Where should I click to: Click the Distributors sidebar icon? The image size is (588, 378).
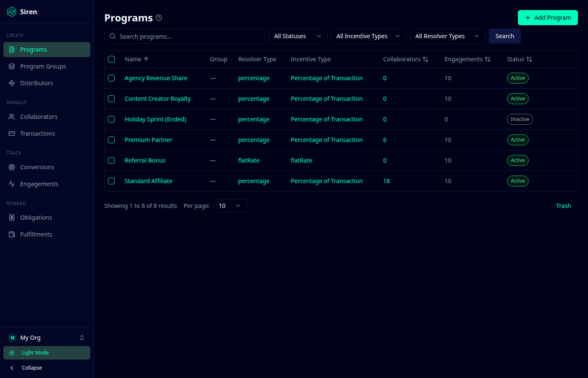pyautogui.click(x=12, y=83)
